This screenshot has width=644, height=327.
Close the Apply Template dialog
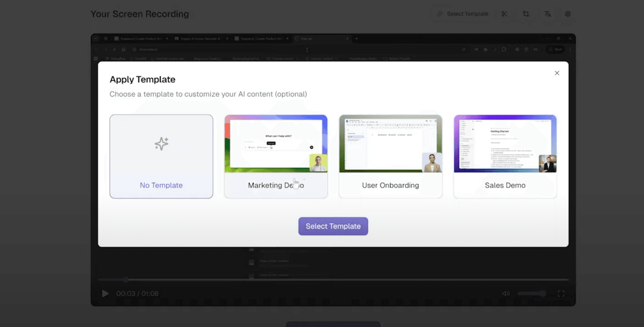click(x=557, y=73)
